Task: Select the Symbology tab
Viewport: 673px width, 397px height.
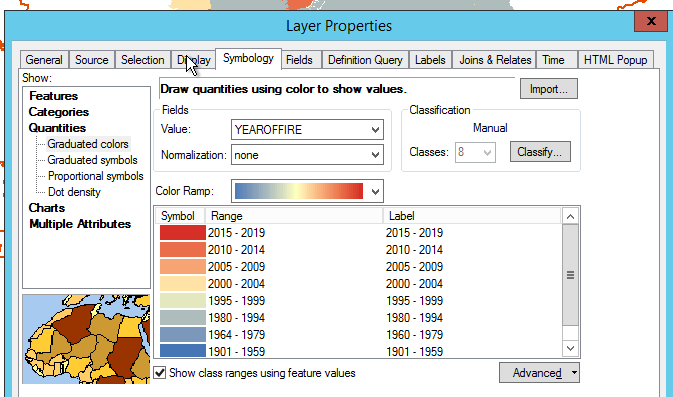Action: pos(248,58)
